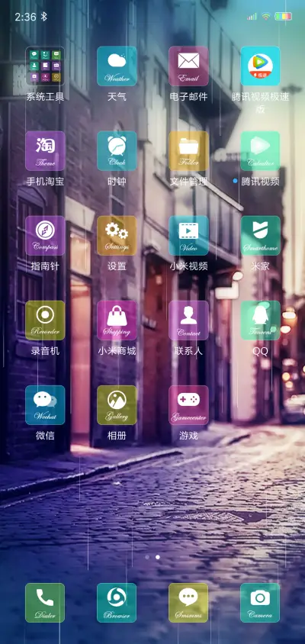This screenshot has height=644, width=305.
Task: Open 相册 Gallery app
Action: coord(117,405)
